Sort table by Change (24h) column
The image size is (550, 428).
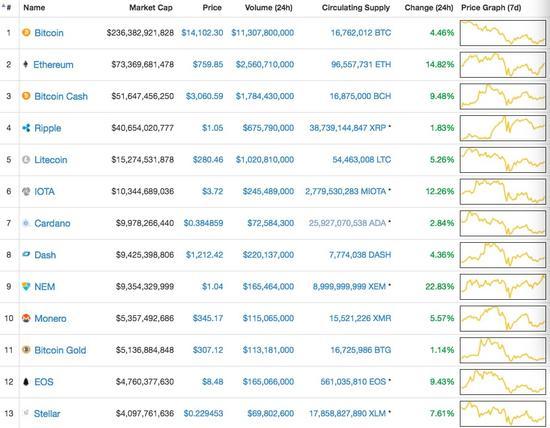pyautogui.click(x=429, y=8)
